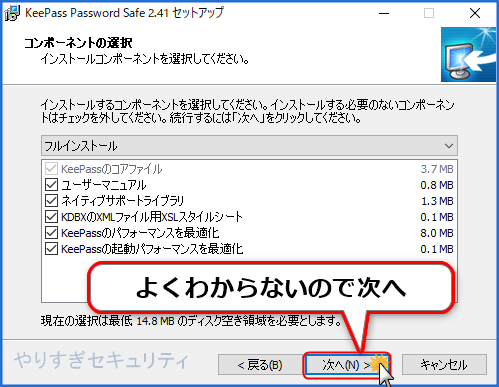Uncheck the ネイティブサポートライブラリ checkbox

51,201
